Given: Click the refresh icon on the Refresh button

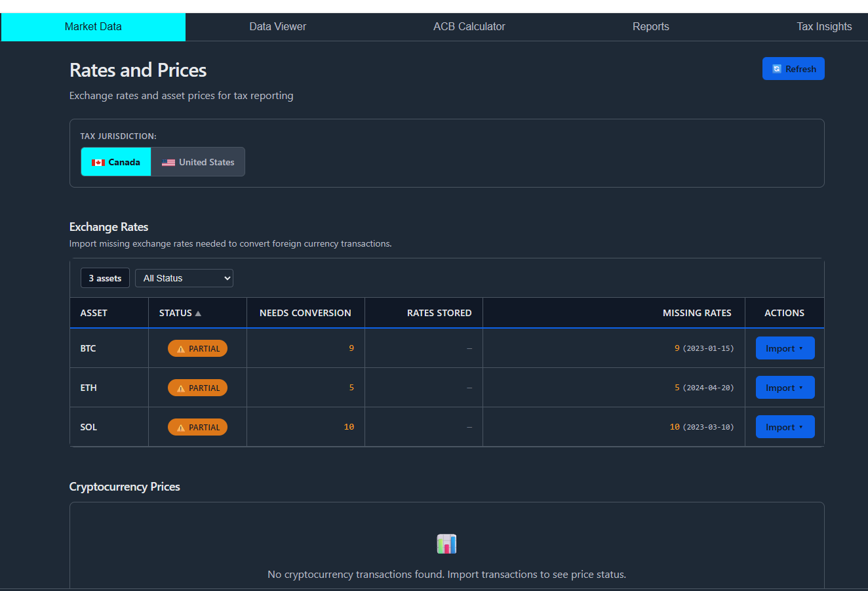Looking at the screenshot, I should tap(776, 68).
